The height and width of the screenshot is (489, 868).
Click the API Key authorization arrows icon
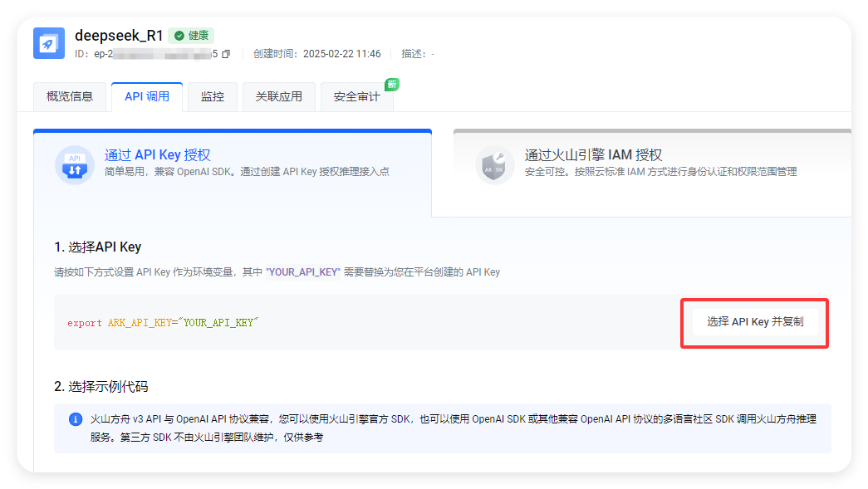[75, 165]
